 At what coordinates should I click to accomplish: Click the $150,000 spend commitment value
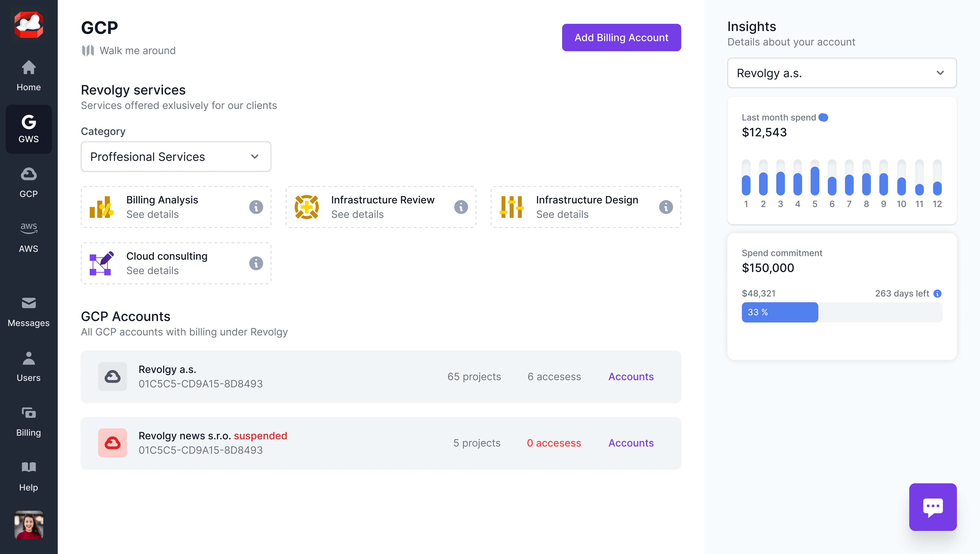768,268
